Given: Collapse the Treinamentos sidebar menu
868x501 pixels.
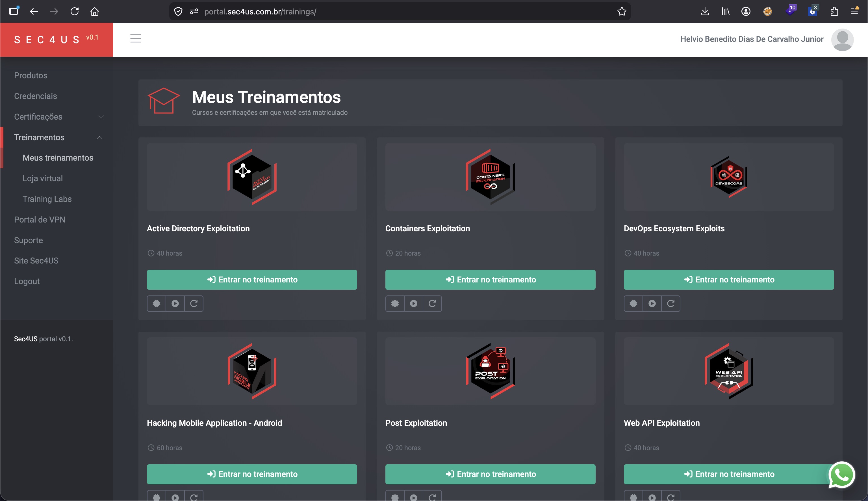Looking at the screenshot, I should pos(57,137).
